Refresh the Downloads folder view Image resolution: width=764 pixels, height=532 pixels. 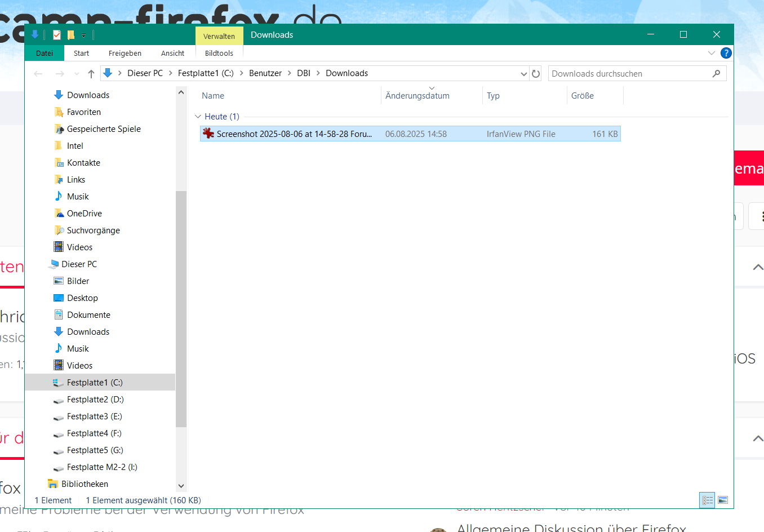(536, 73)
